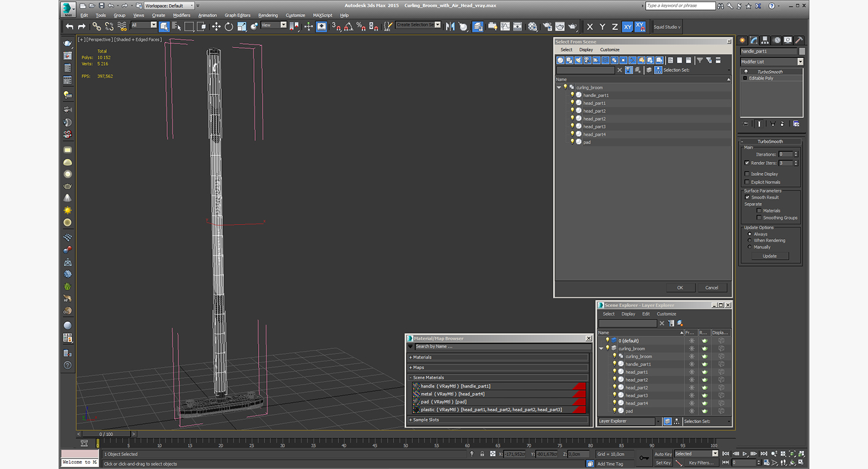Toggle the Percent Snap icon
This screenshot has height=469, width=868.
pyautogui.click(x=361, y=26)
